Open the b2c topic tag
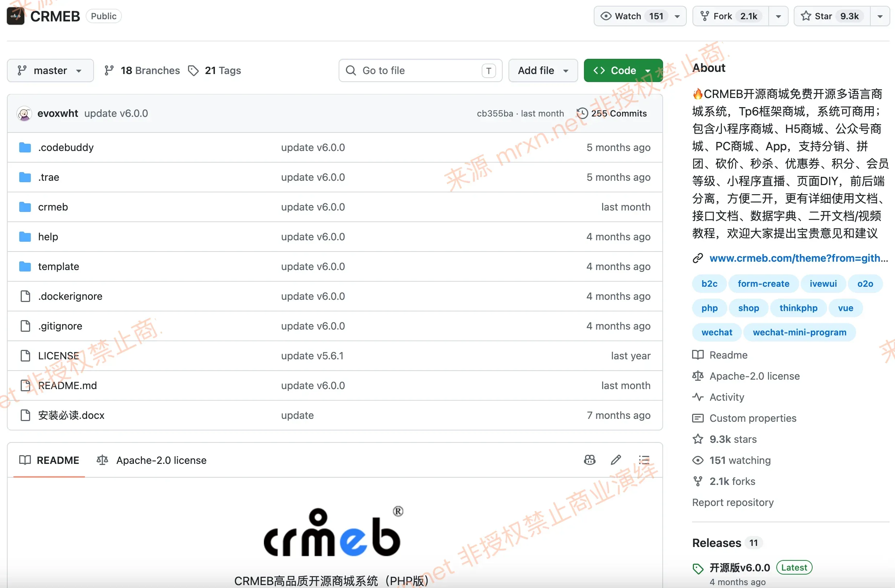Image resolution: width=895 pixels, height=588 pixels. pyautogui.click(x=709, y=283)
